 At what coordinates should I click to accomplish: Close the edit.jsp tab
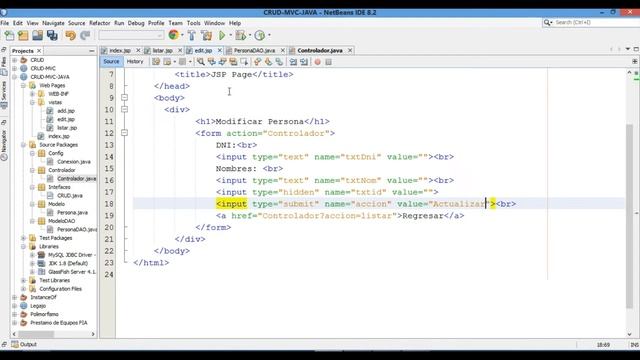(x=220, y=50)
